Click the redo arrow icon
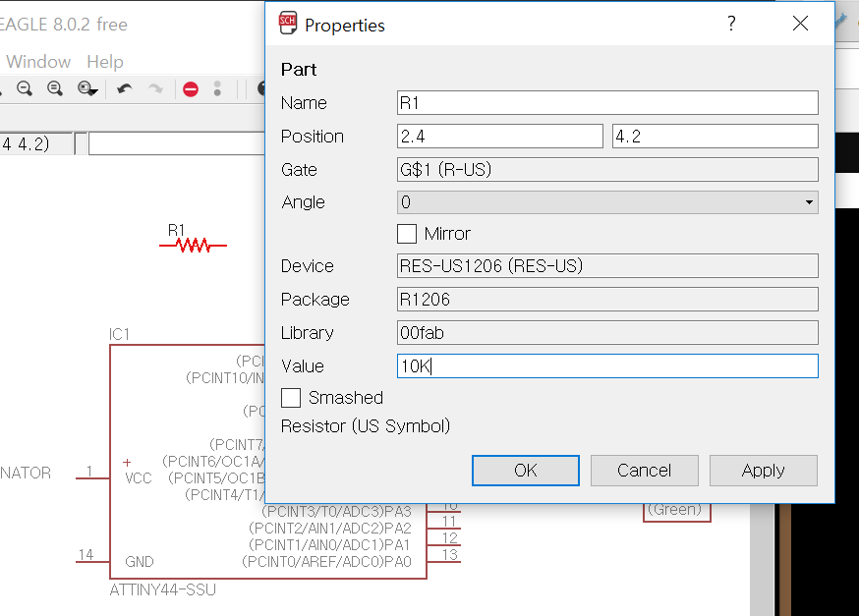Screen dimensions: 859x616 pyautogui.click(x=155, y=88)
